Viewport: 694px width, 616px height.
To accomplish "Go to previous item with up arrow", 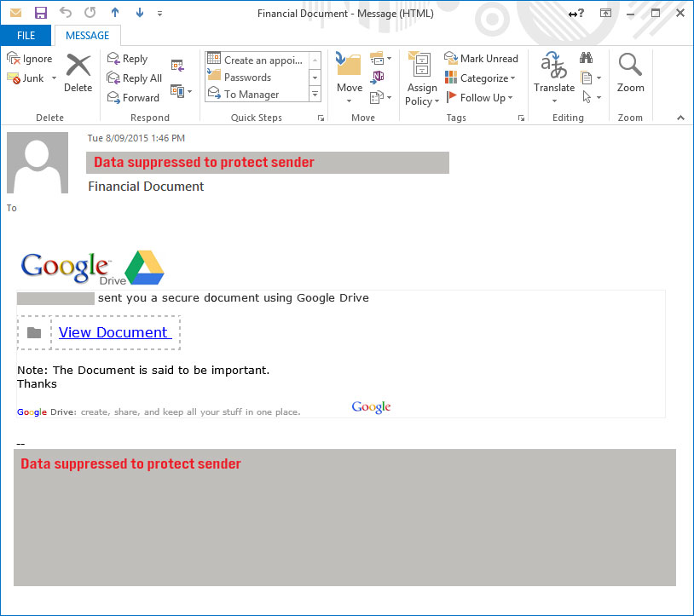I will click(x=115, y=13).
